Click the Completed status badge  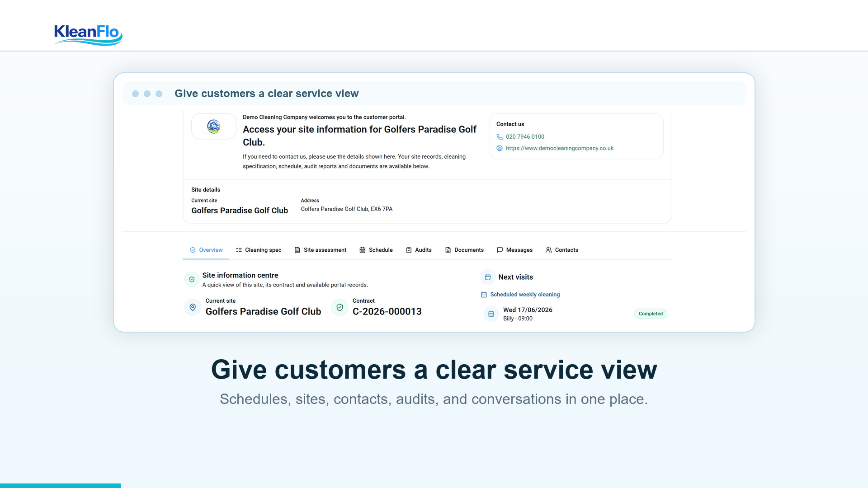click(x=651, y=314)
